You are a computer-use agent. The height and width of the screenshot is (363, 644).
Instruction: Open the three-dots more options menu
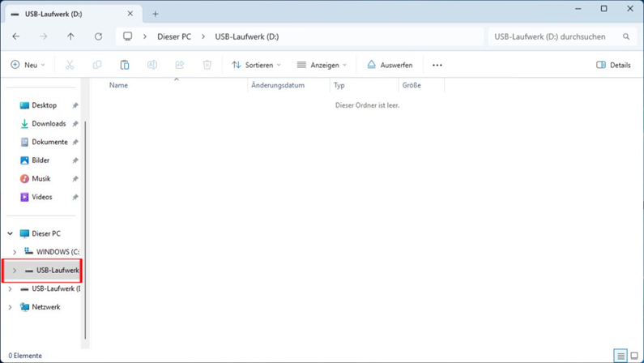(x=437, y=65)
